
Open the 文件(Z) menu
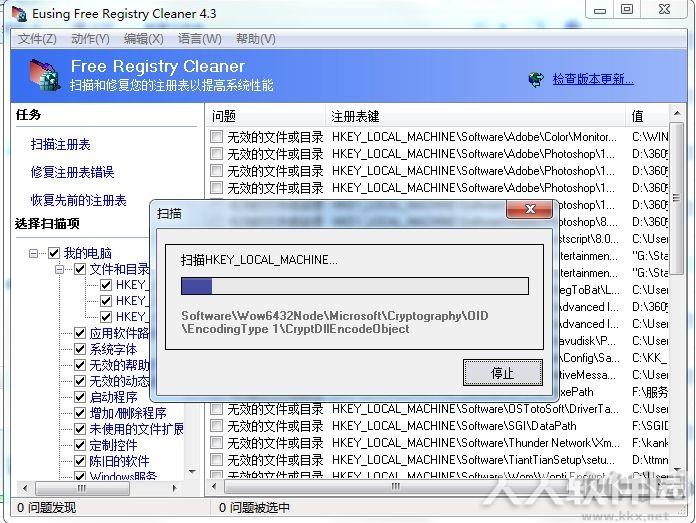[37, 39]
